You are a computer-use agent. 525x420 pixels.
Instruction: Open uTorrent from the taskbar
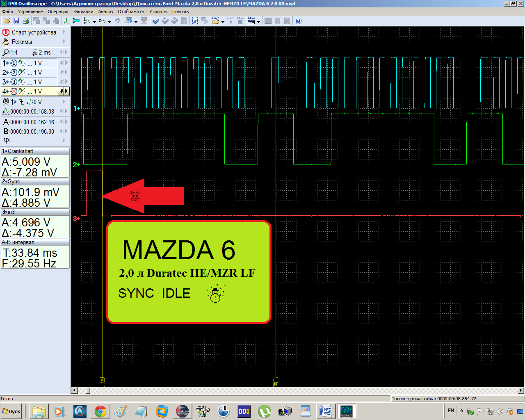click(x=265, y=411)
